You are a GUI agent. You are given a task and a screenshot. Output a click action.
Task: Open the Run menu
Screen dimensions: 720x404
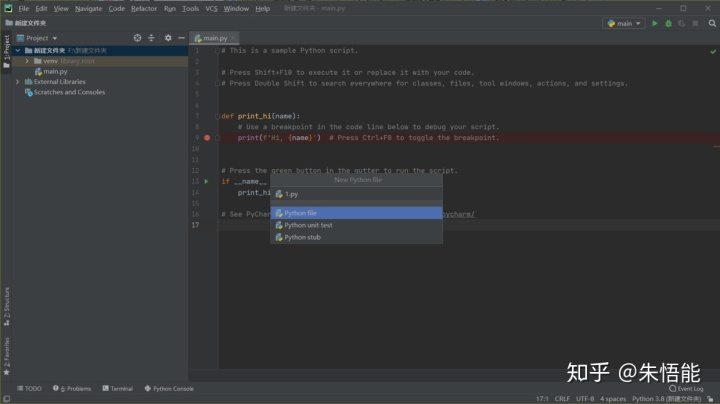click(169, 8)
